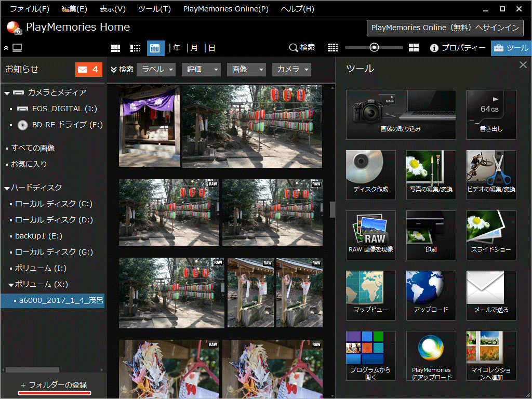Image resolution: width=532 pixels, height=399 pixels.
Task: Start the スライドショー slideshow tool
Action: 491,235
